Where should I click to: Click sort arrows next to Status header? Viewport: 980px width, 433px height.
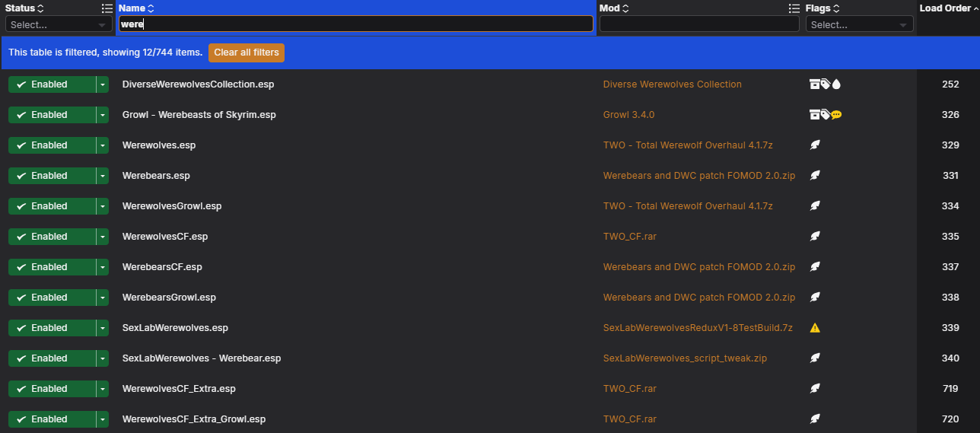tap(40, 8)
